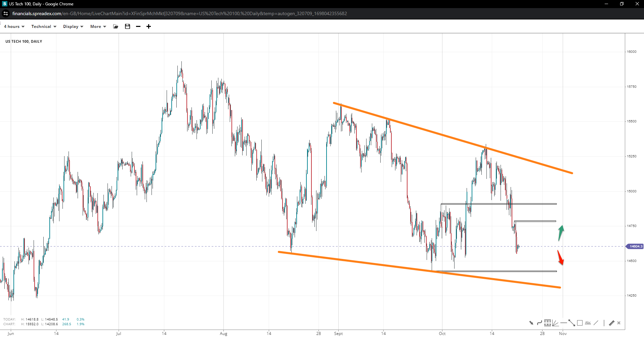Image resolution: width=644 pixels, height=338 pixels.
Task: Select the trend line segment tool
Action: pyautogui.click(x=572, y=323)
